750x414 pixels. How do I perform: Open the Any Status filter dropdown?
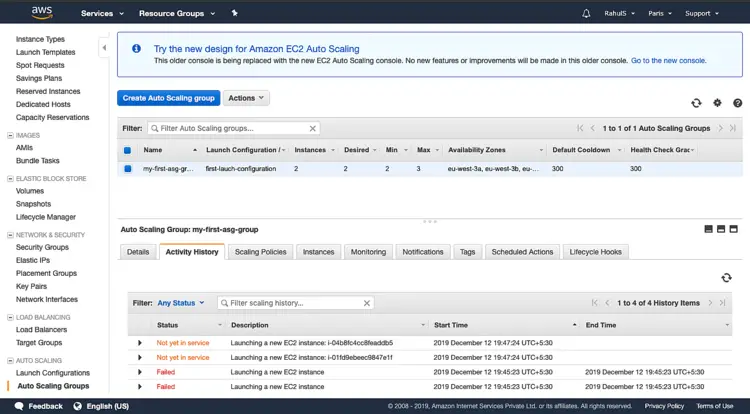coord(180,303)
